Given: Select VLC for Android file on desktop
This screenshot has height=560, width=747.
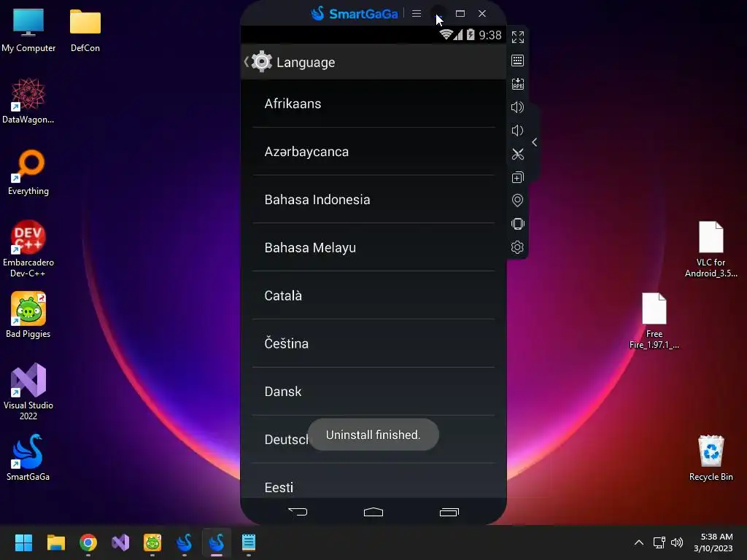Looking at the screenshot, I should pos(711,249).
